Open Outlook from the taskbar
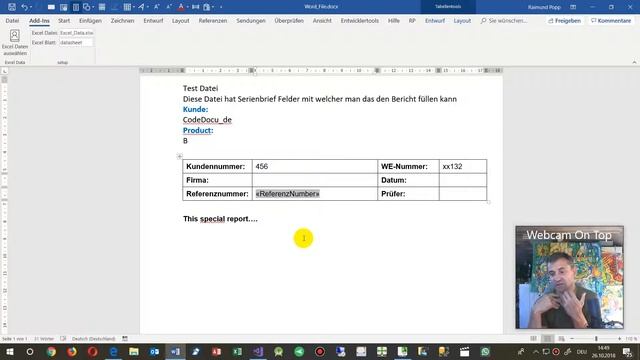 click(154, 351)
